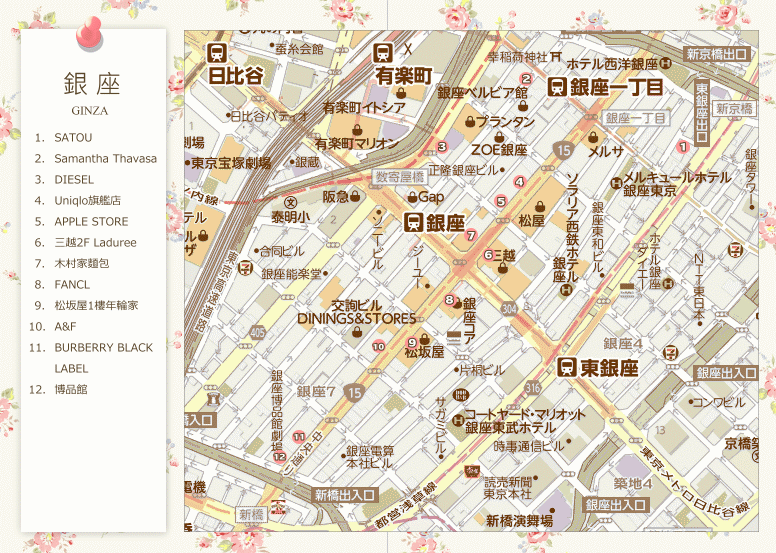Click the 銀座 heading in the sidebar
The height and width of the screenshot is (553, 776).
click(x=92, y=83)
